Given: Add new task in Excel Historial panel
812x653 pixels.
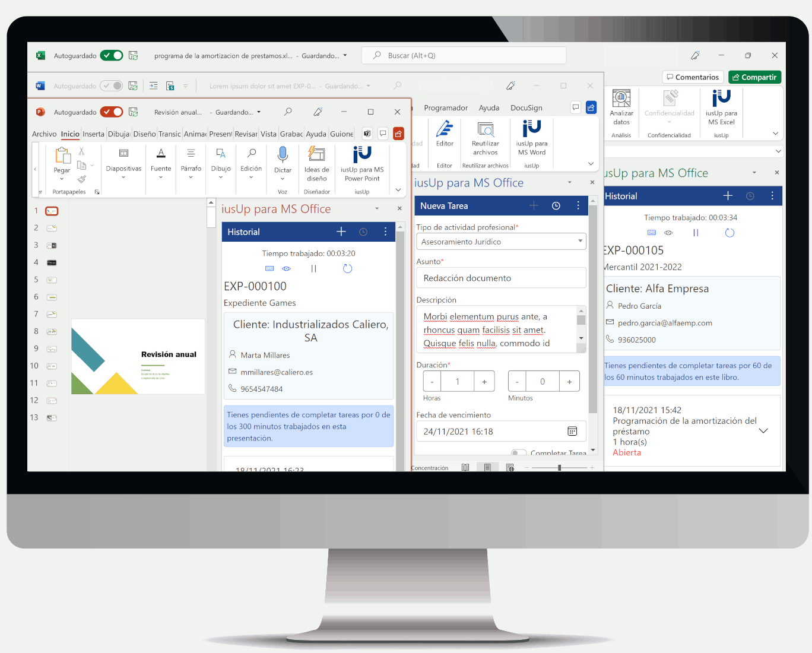Looking at the screenshot, I should pos(728,196).
